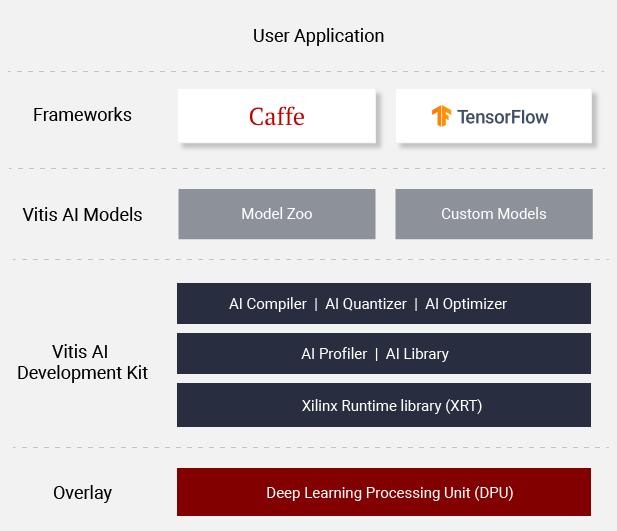Click the TensorFlow name text
The height and width of the screenshot is (531, 617).
(x=503, y=116)
